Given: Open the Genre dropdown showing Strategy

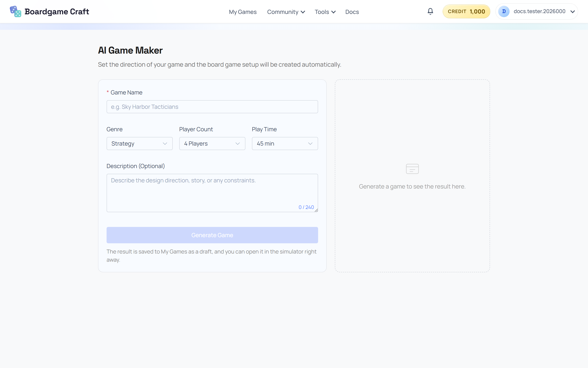Looking at the screenshot, I should [139, 143].
